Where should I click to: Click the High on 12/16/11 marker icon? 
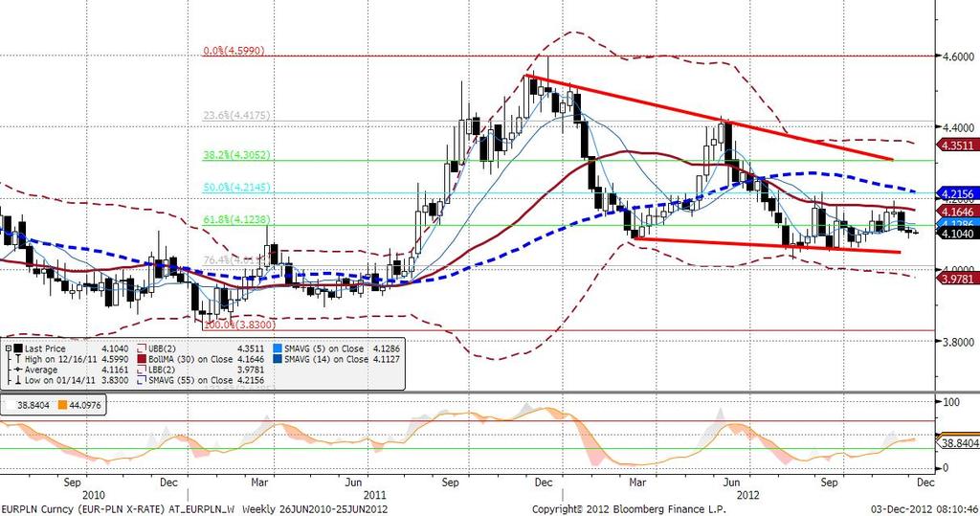point(18,359)
